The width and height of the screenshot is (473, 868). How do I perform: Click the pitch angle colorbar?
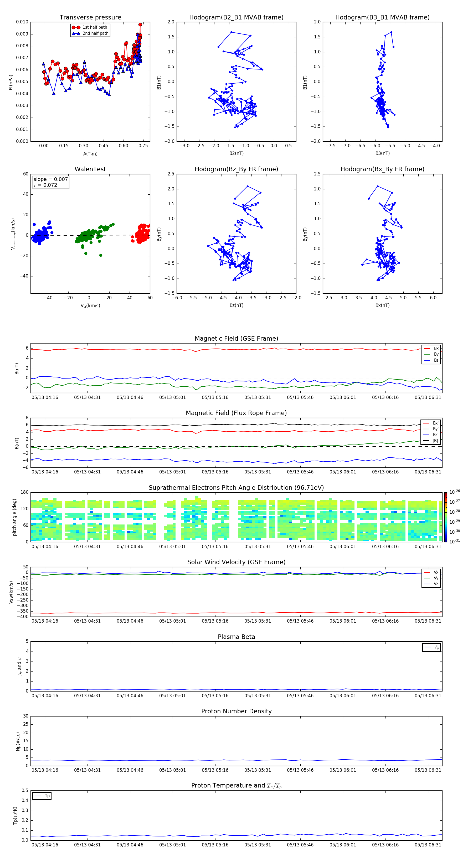[445, 517]
